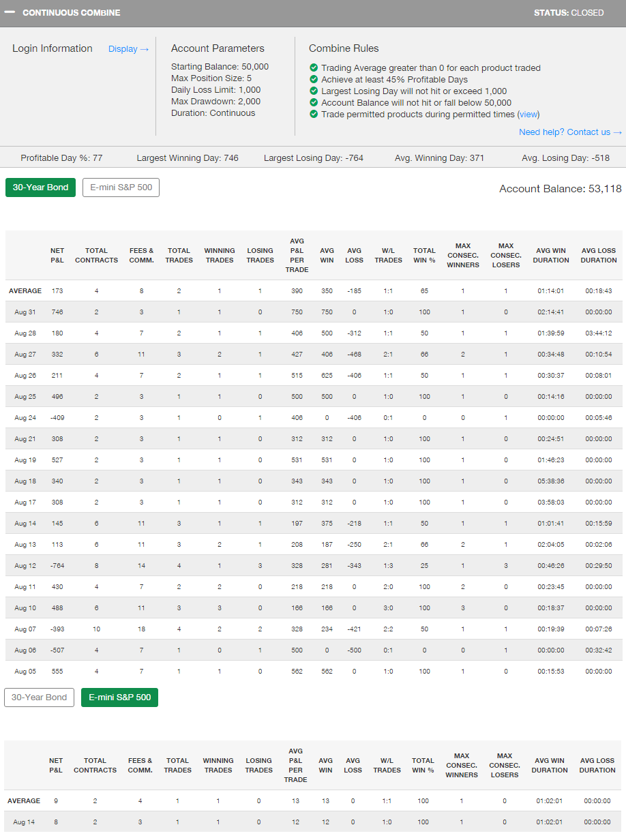Select the Aug 31 row in bond table

(25, 312)
